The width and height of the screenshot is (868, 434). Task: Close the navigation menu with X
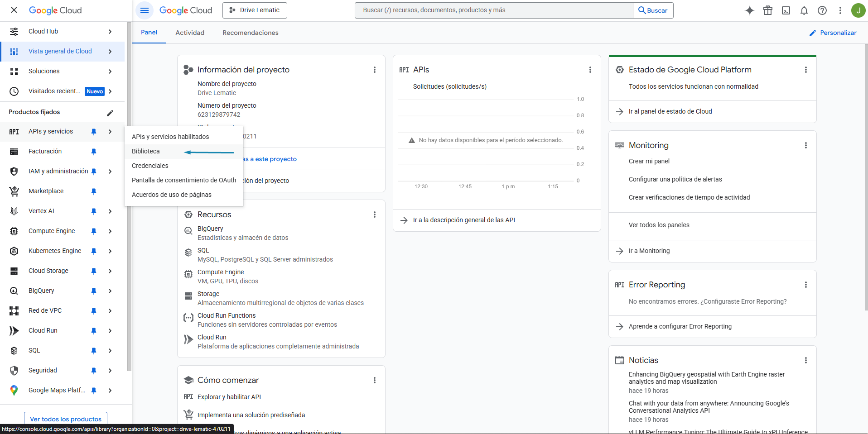pos(14,10)
